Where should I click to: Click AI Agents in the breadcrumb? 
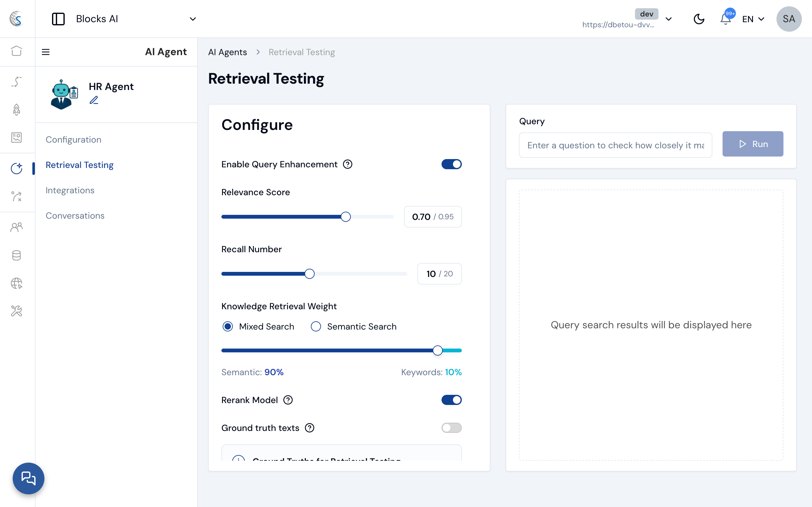click(x=227, y=52)
